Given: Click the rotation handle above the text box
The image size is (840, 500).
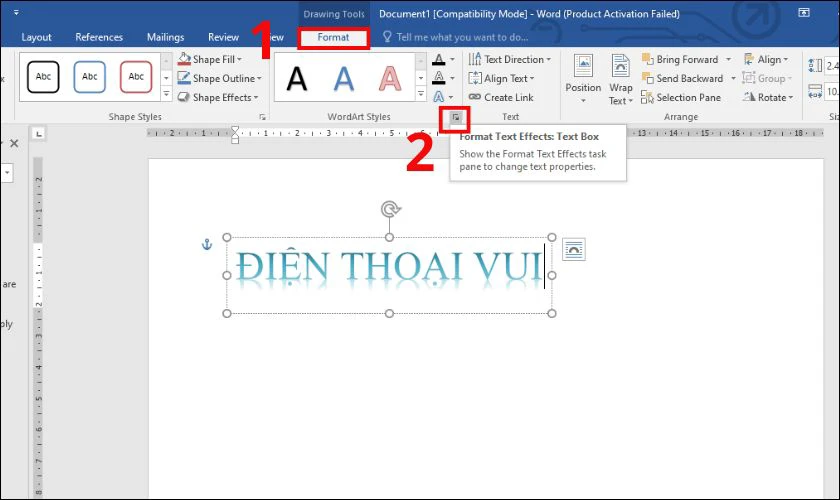Looking at the screenshot, I should click(x=391, y=209).
